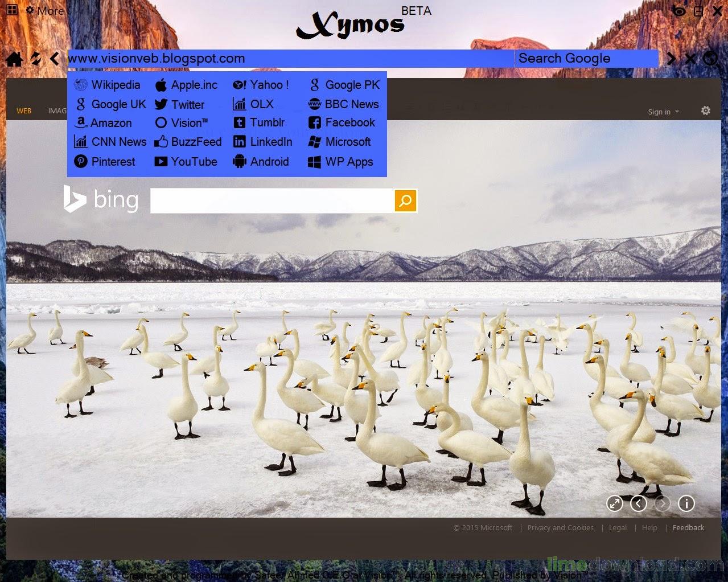Click the Bing search text field
Image resolution: width=728 pixels, height=582 pixels.
[x=272, y=200]
